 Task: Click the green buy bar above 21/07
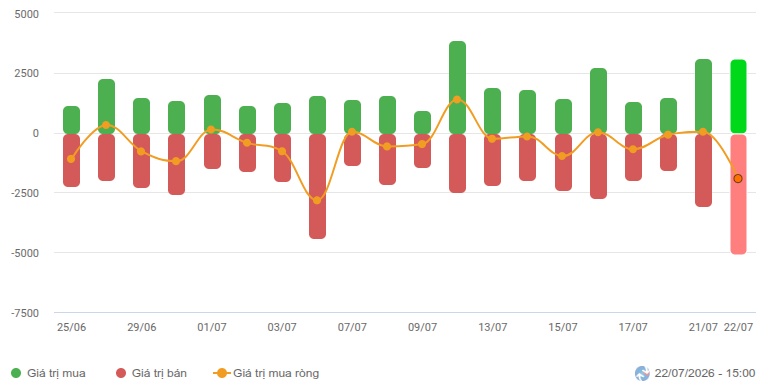[x=703, y=96]
